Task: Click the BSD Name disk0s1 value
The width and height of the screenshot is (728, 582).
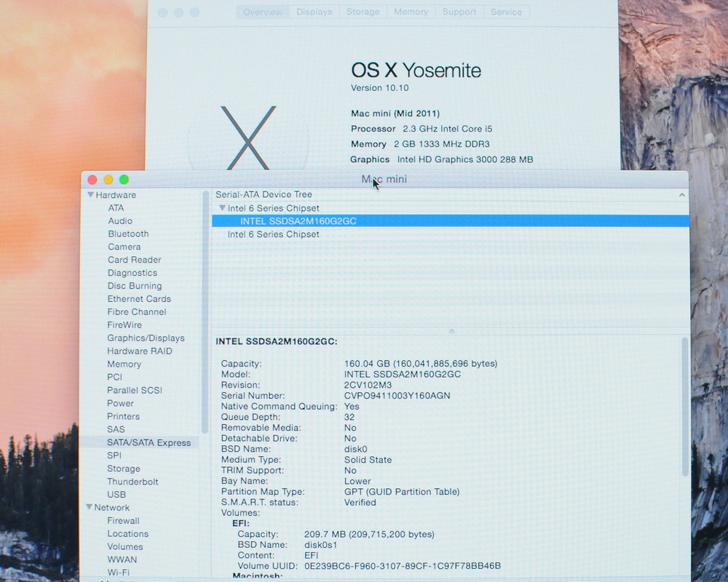Action: pos(320,544)
